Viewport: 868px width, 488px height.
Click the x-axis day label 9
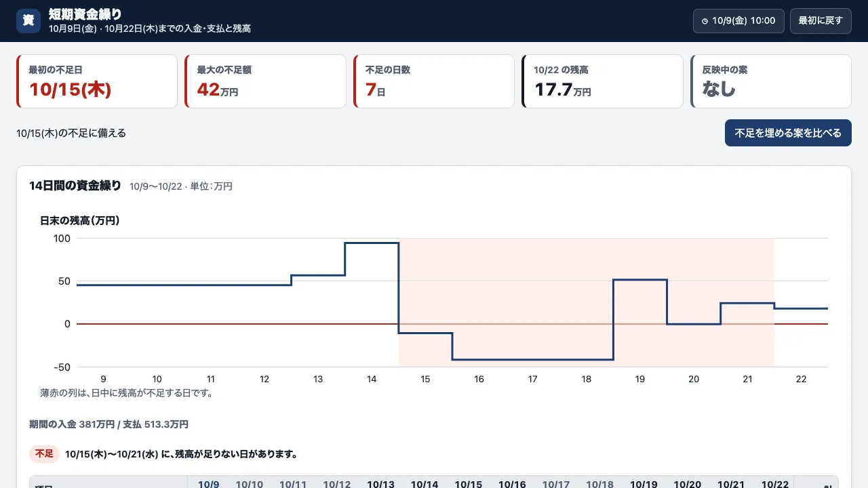pyautogui.click(x=103, y=380)
